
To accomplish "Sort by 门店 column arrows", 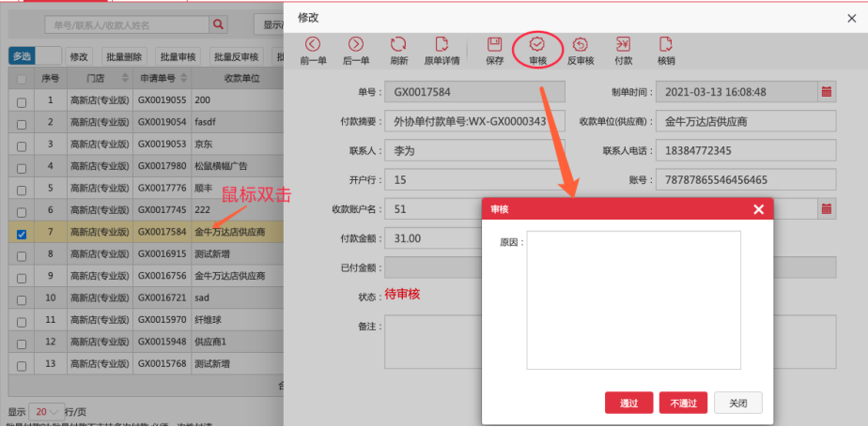I will (125, 78).
